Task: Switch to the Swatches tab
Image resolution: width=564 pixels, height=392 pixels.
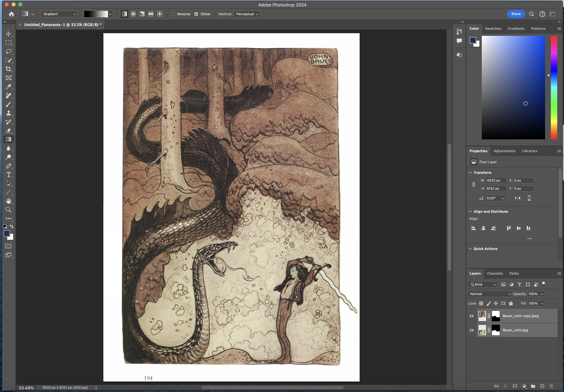Action: click(x=493, y=28)
